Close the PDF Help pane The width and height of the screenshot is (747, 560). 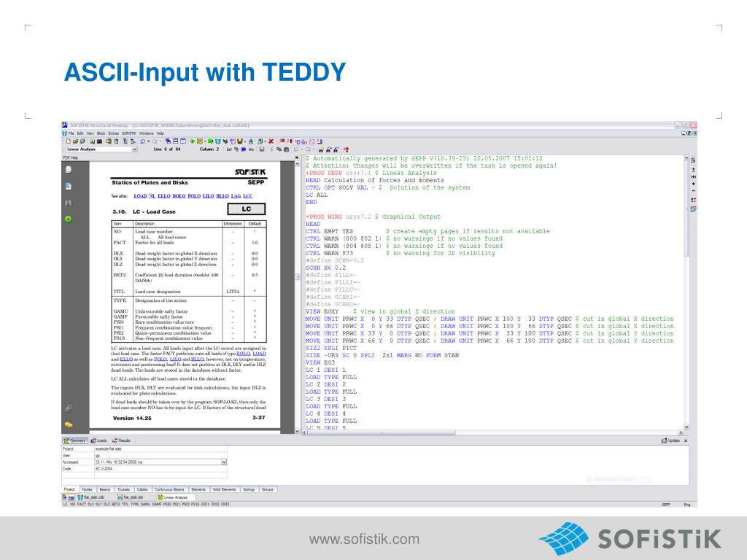click(x=297, y=157)
